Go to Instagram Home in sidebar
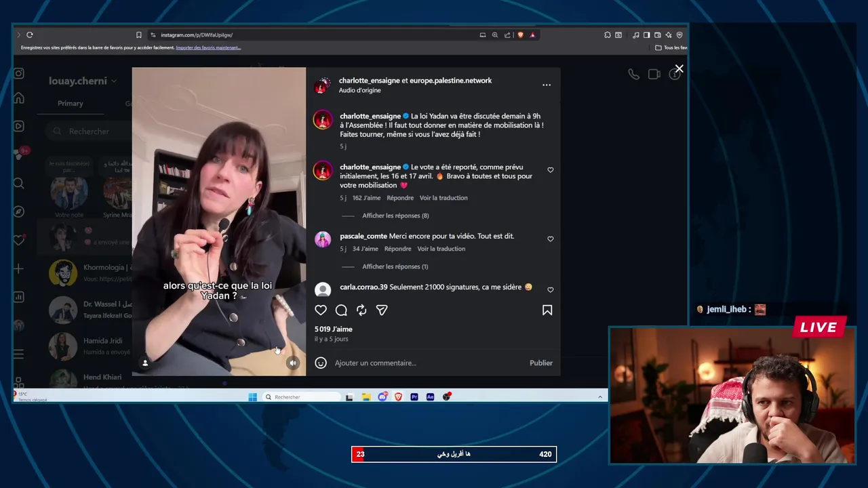The image size is (868, 488). coord(19,98)
